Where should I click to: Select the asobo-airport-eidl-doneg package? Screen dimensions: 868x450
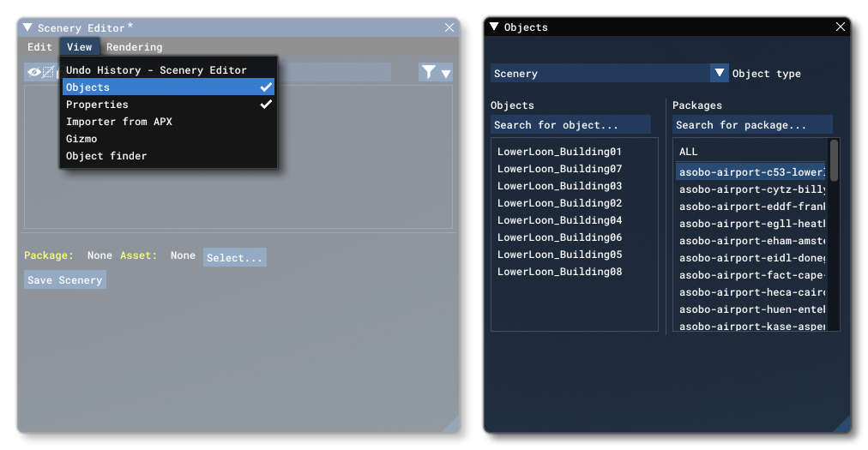coord(750,257)
